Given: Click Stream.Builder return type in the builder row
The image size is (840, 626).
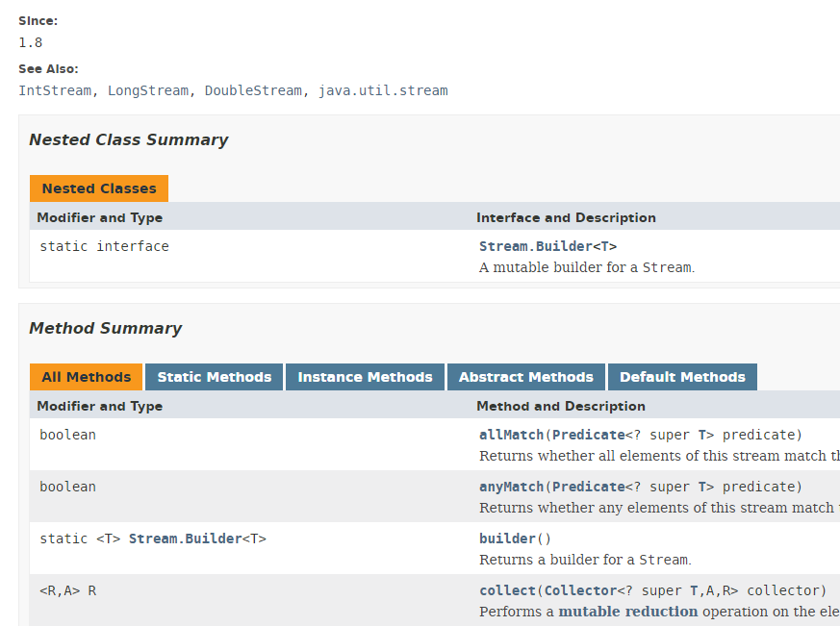Looking at the screenshot, I should 184,538.
